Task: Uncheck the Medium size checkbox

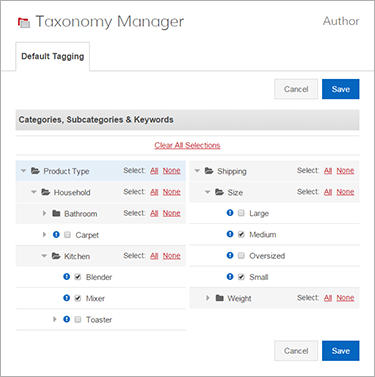Action: coord(241,234)
